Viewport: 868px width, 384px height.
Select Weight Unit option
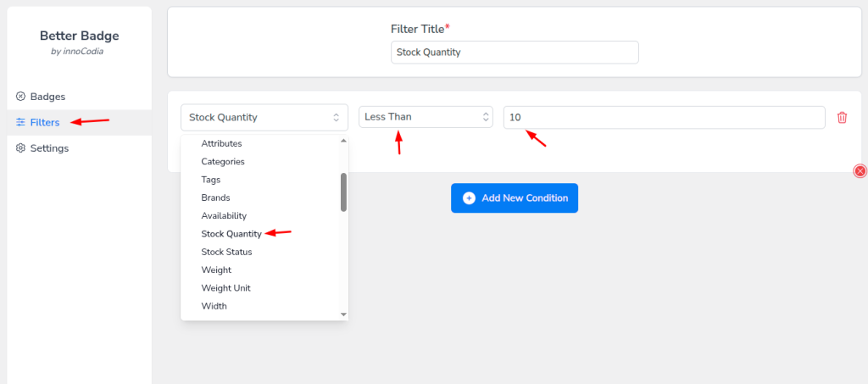[225, 288]
